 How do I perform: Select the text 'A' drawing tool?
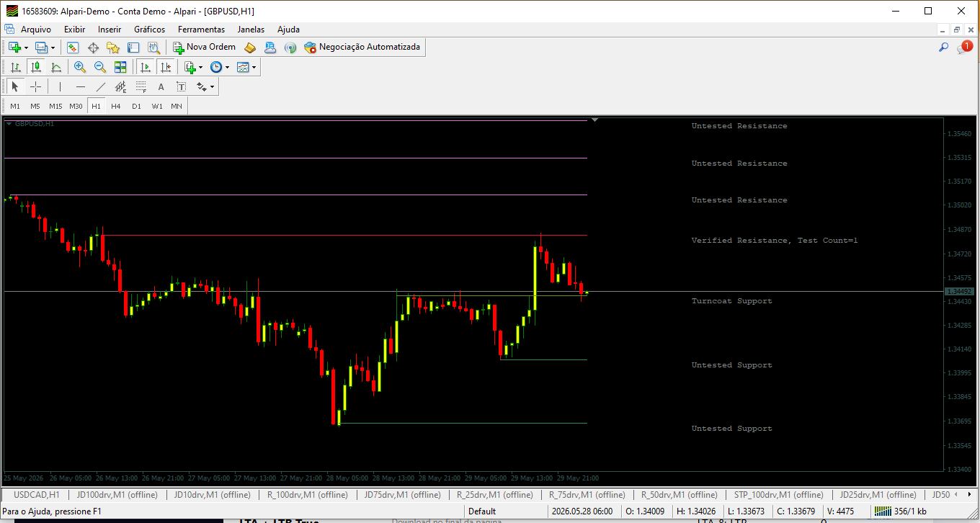pyautogui.click(x=161, y=86)
